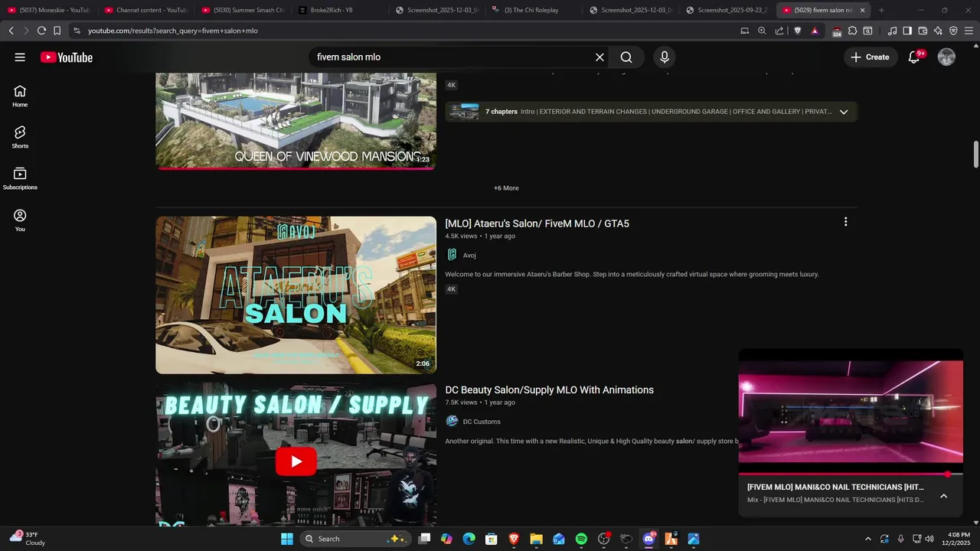
Task: Click the Windows taskbar Search box
Action: tap(355, 539)
